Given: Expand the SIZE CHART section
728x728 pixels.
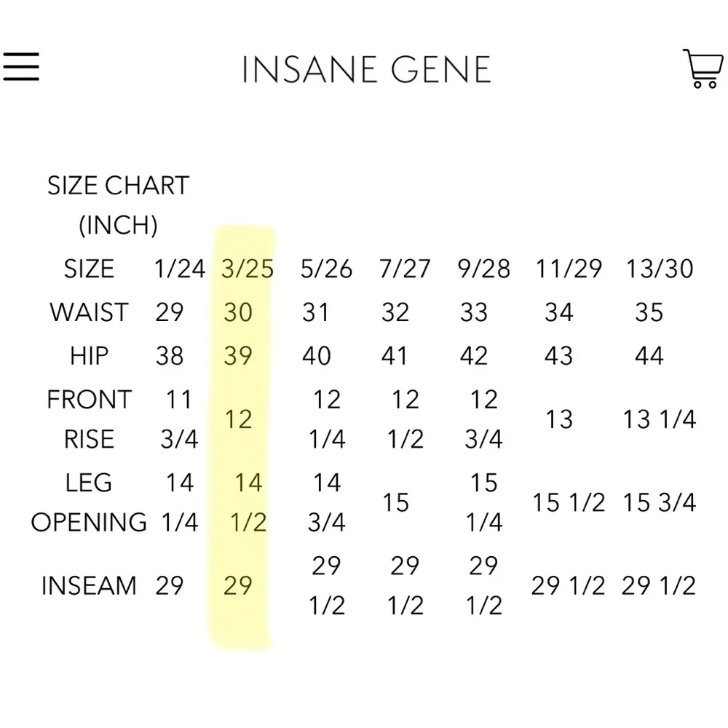Looking at the screenshot, I should tap(118, 185).
